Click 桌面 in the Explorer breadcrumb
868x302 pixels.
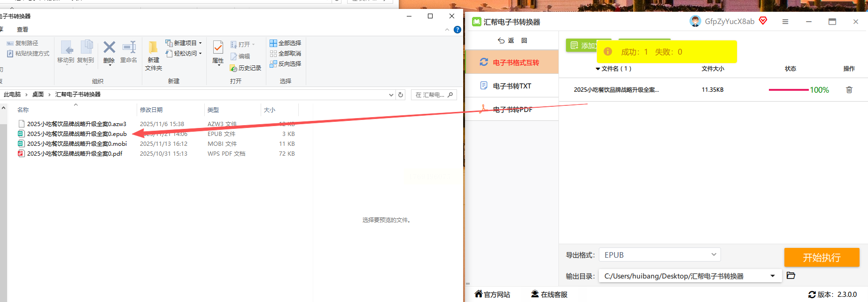tap(38, 95)
